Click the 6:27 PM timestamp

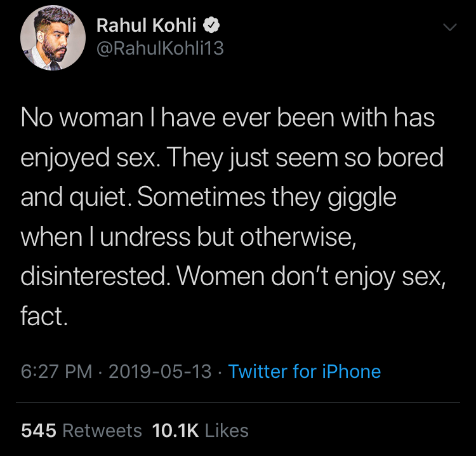point(56,372)
